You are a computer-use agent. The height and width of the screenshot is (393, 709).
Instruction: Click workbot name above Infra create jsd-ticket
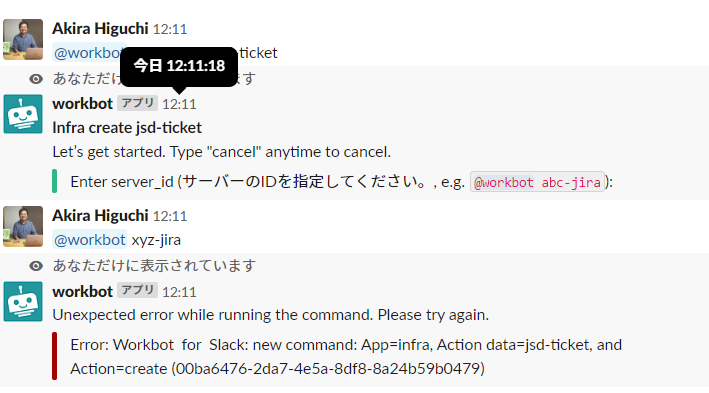[82, 104]
